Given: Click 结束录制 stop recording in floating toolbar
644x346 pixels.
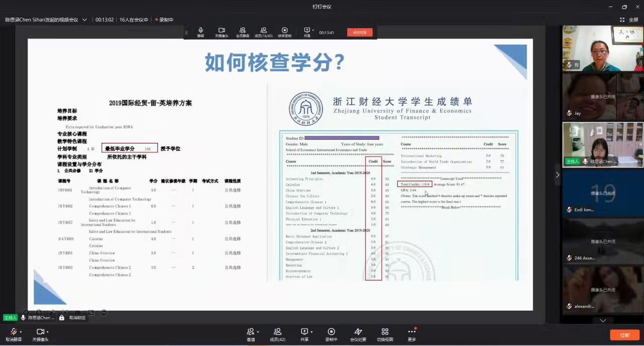Looking at the screenshot, I should 285,32.
